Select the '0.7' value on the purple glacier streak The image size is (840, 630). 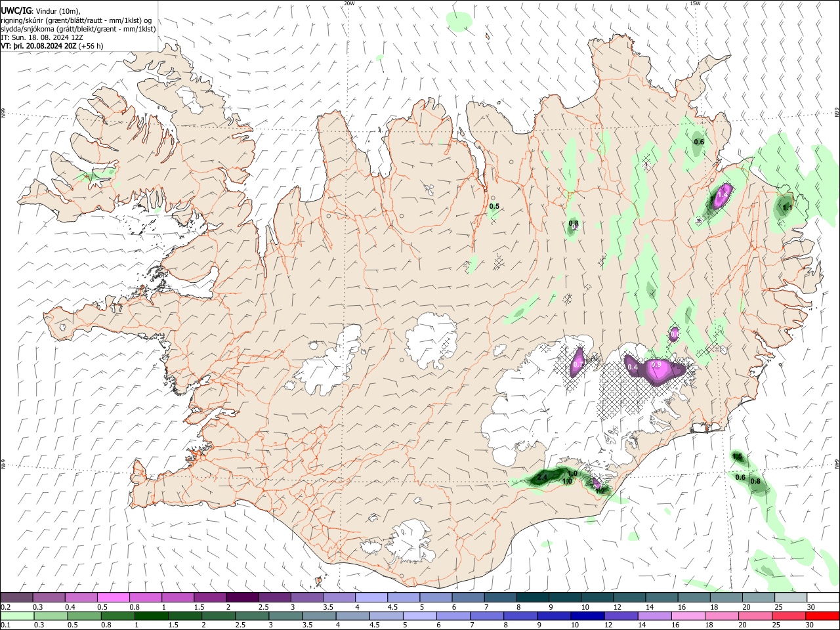tap(578, 364)
